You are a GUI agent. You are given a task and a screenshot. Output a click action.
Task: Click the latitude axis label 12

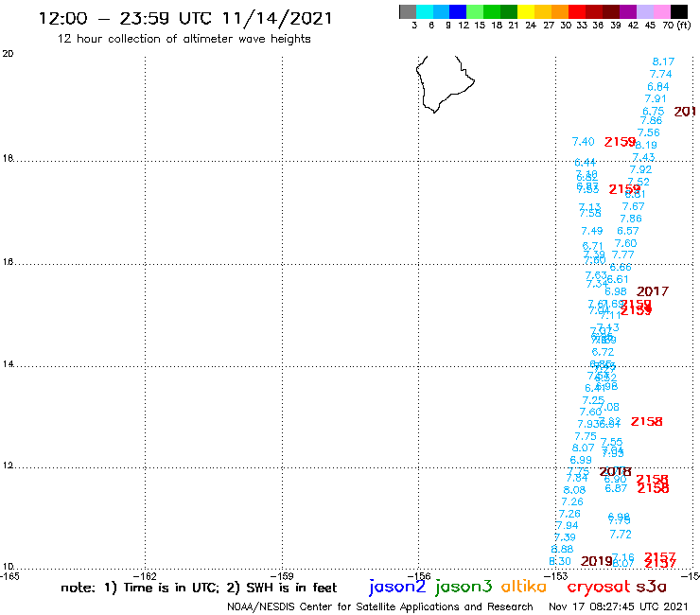(8, 466)
